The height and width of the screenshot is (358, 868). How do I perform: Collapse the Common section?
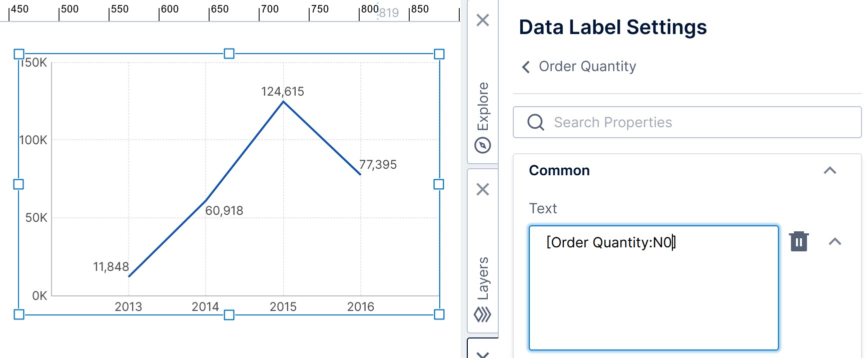(x=830, y=171)
